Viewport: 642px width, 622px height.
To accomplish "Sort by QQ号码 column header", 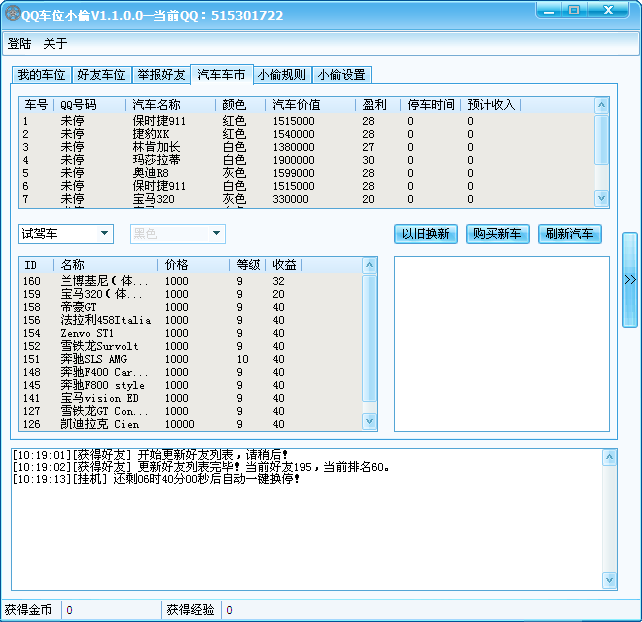I will pos(89,105).
